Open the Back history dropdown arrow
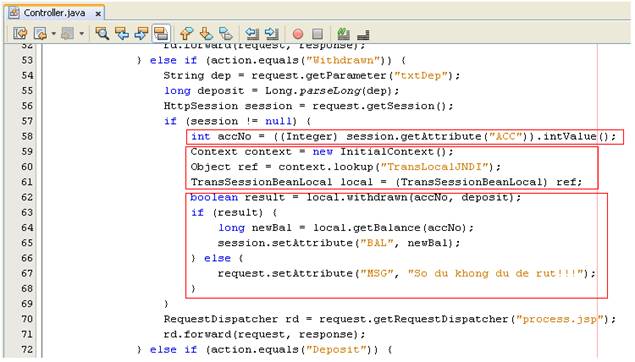Screen dimensions: 635x362 [x=53, y=34]
